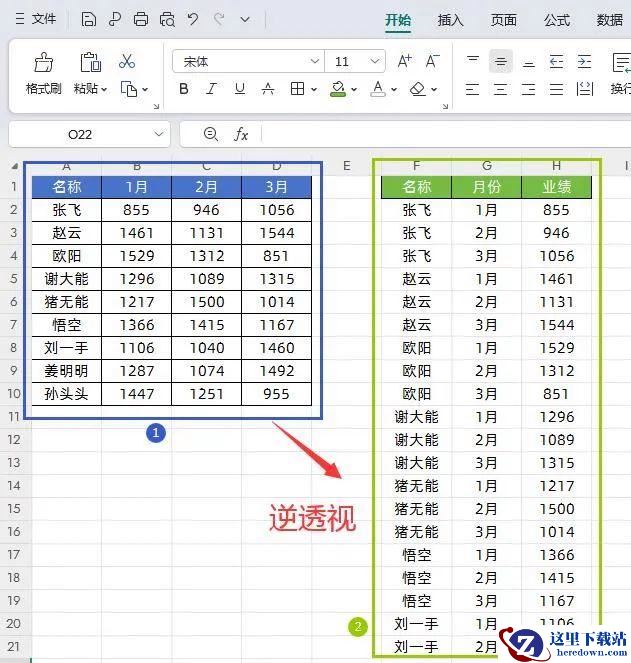Image resolution: width=631 pixels, height=663 pixels.
Task: Apply the green fill color swatch
Action: coord(338,89)
